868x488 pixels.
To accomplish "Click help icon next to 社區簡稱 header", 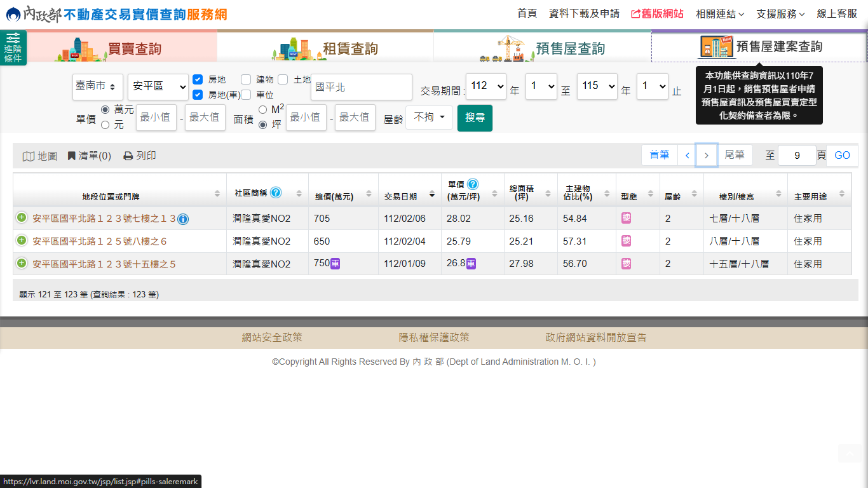I will click(276, 193).
